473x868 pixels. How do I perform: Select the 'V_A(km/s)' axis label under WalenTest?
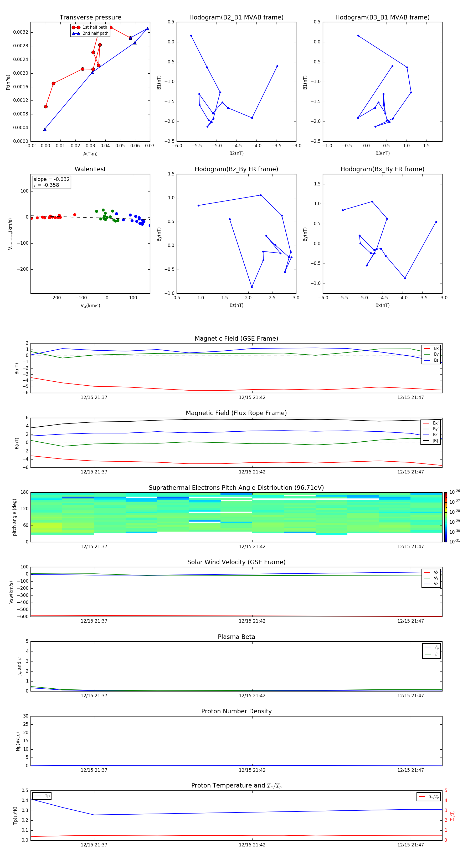click(90, 306)
